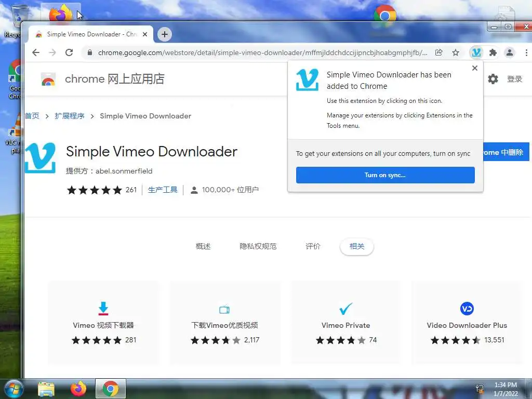Dismiss the extension added popup
The width and height of the screenshot is (532, 399).
[x=475, y=68]
